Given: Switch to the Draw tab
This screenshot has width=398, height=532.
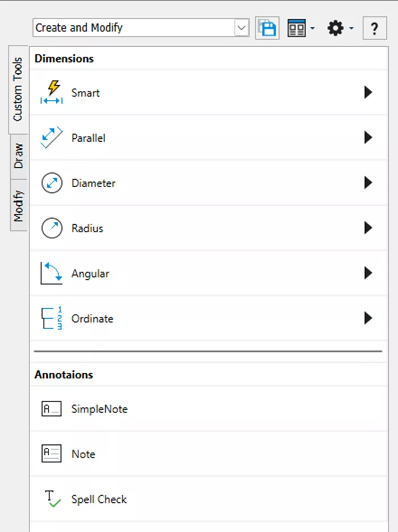Looking at the screenshot, I should coord(19,156).
